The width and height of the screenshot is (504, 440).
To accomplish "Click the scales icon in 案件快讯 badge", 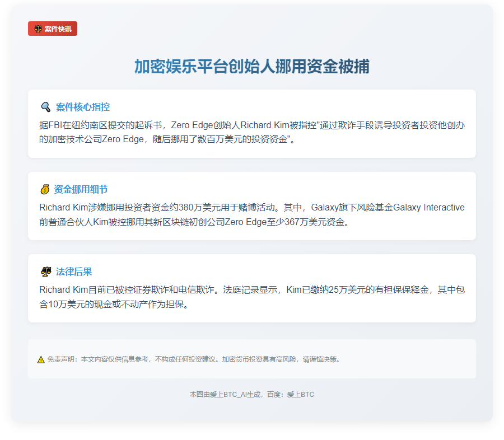I will coord(38,29).
